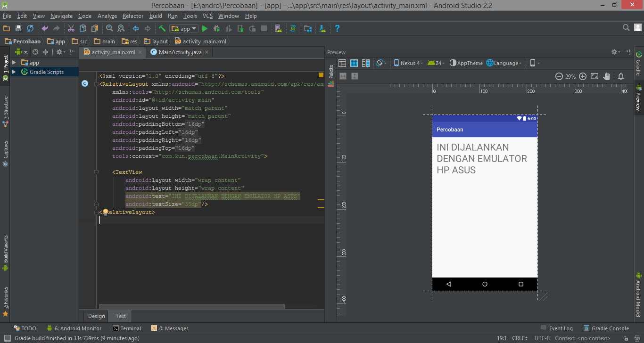
Task: Show design and blueprint views side by side
Action: (365, 63)
